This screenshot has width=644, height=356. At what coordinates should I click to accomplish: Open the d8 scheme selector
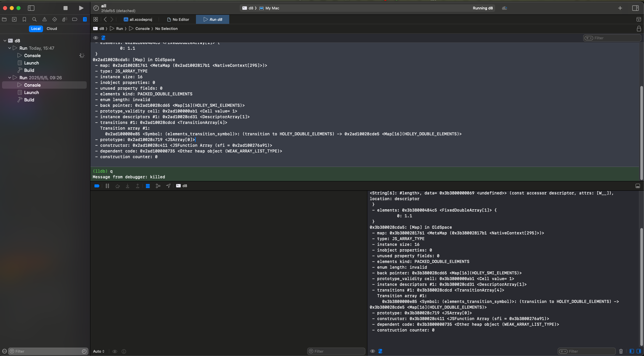248,8
